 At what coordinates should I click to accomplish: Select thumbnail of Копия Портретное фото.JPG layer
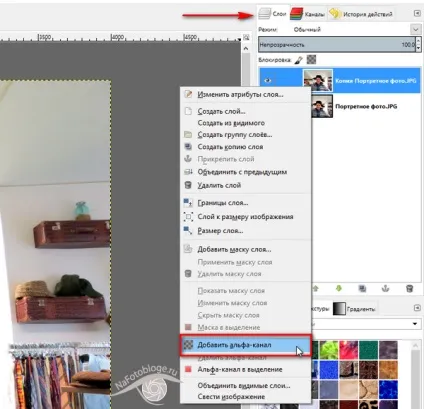point(318,80)
